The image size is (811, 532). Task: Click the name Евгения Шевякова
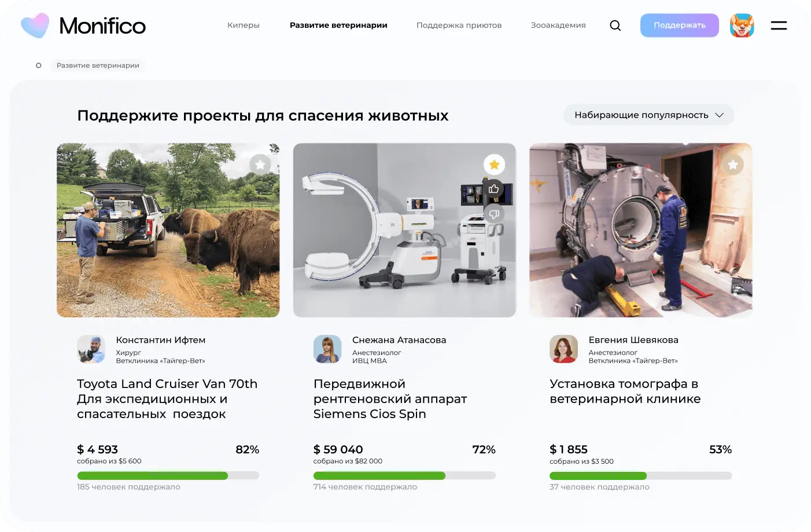tap(633, 340)
